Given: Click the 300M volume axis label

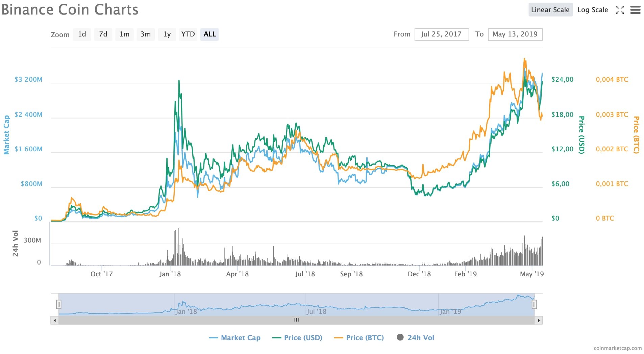Looking at the screenshot, I should (x=32, y=240).
